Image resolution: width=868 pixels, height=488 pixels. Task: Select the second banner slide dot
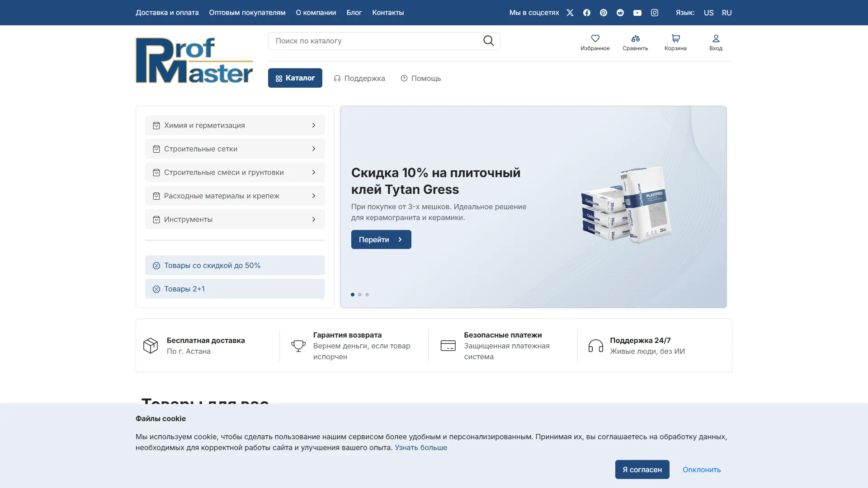(x=360, y=295)
